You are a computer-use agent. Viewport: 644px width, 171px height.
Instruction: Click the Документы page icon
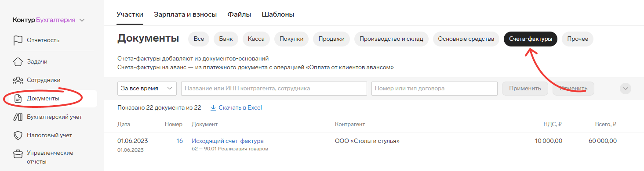pos(18,99)
